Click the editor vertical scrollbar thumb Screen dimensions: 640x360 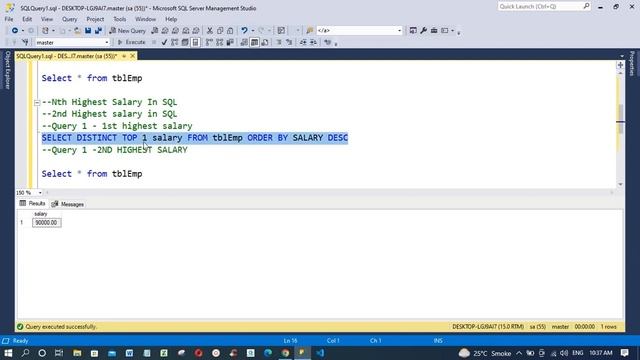pos(620,118)
